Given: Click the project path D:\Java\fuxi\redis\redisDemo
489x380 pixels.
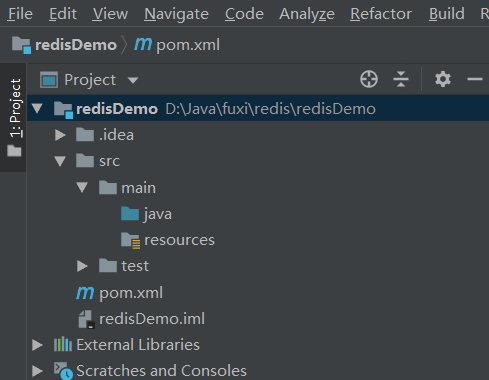Looking at the screenshot, I should coord(271,109).
